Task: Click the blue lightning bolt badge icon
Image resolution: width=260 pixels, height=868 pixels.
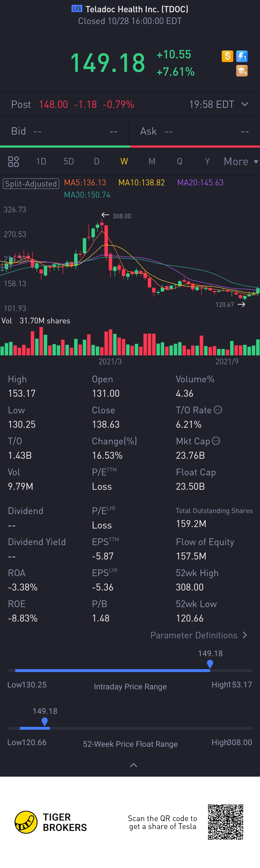Action: [242, 56]
